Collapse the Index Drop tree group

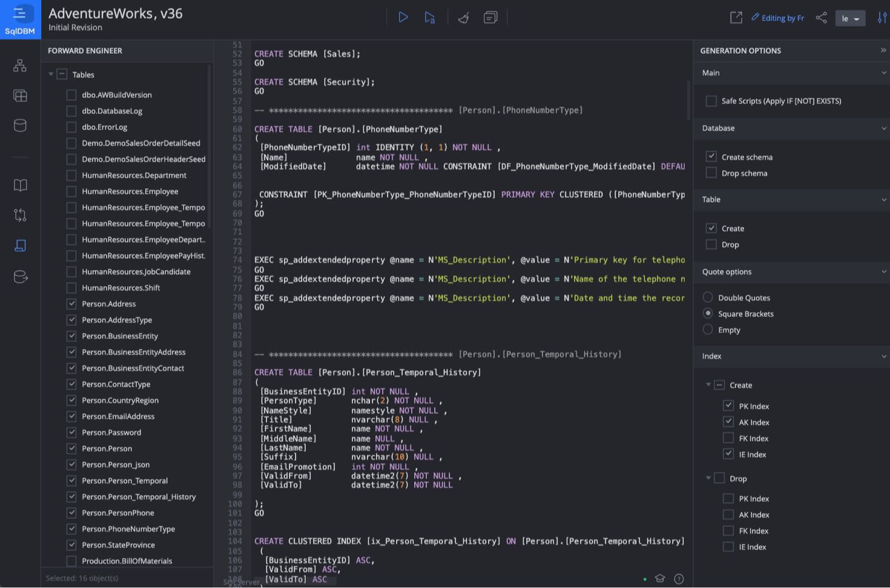point(708,478)
